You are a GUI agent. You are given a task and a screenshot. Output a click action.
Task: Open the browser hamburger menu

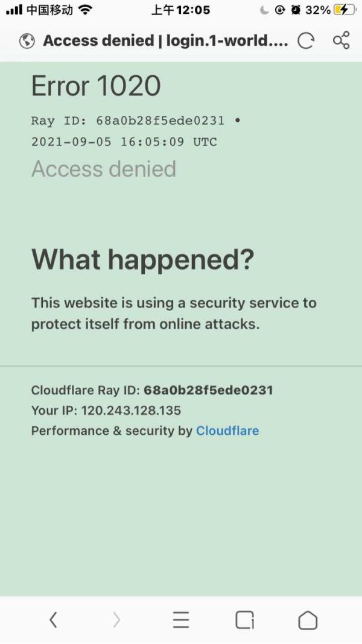(181, 620)
